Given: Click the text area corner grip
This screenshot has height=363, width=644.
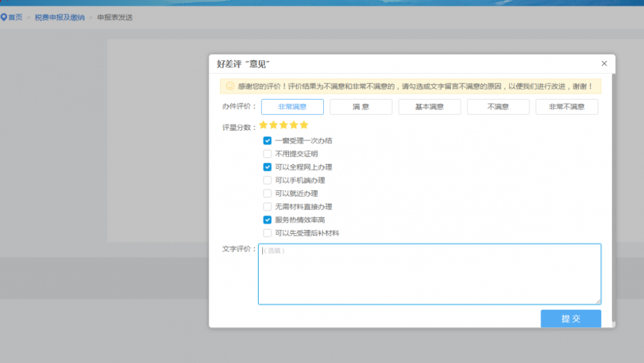Looking at the screenshot, I should (598, 302).
